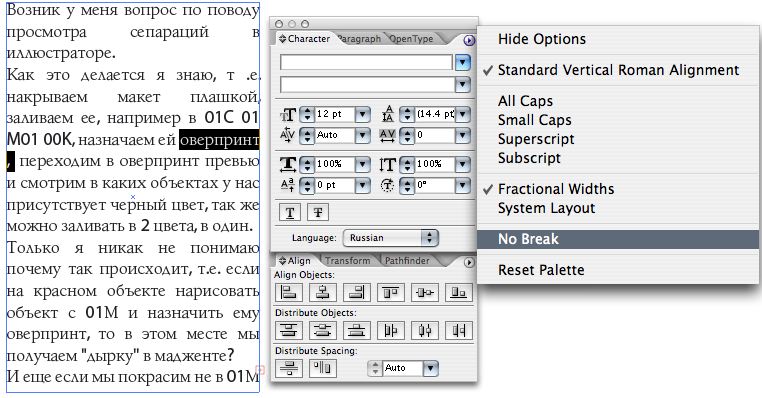Click the font size TT icon
The image size is (762, 398).
(288, 115)
